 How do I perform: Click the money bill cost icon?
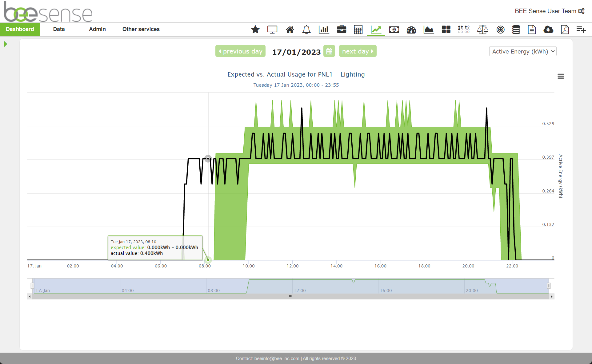pos(394,30)
